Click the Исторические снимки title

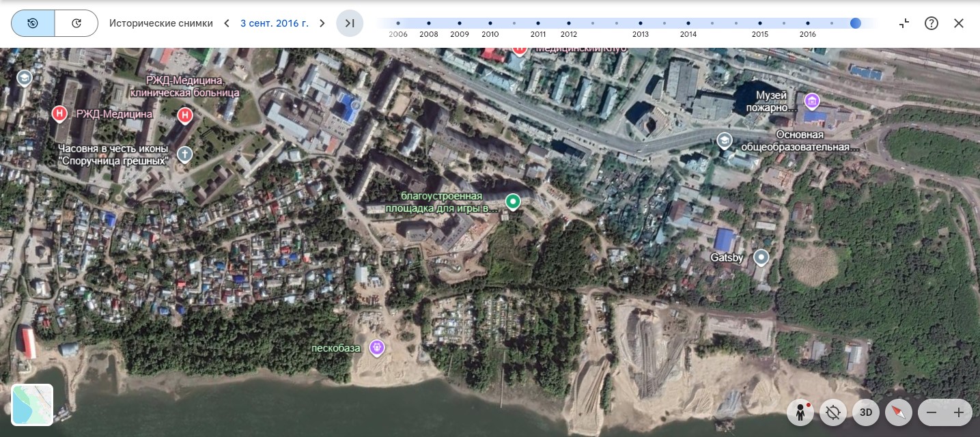point(161,23)
